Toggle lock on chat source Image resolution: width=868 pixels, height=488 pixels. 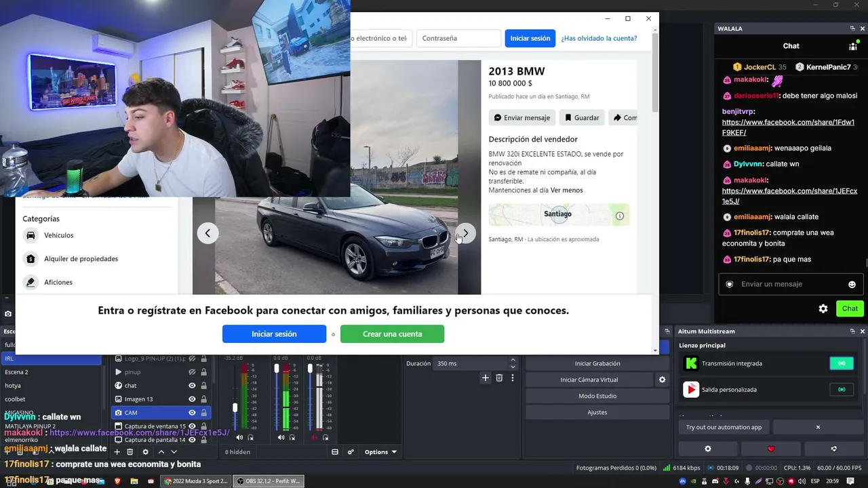[203, 386]
